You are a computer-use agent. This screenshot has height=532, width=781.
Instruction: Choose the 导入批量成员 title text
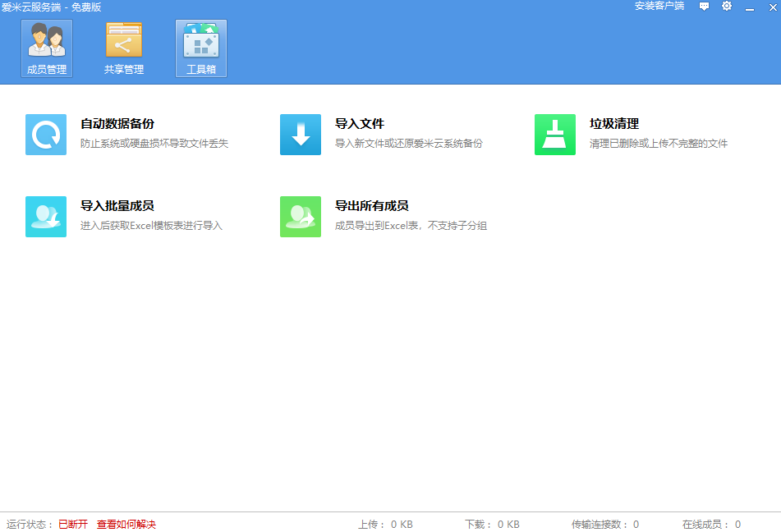point(117,206)
